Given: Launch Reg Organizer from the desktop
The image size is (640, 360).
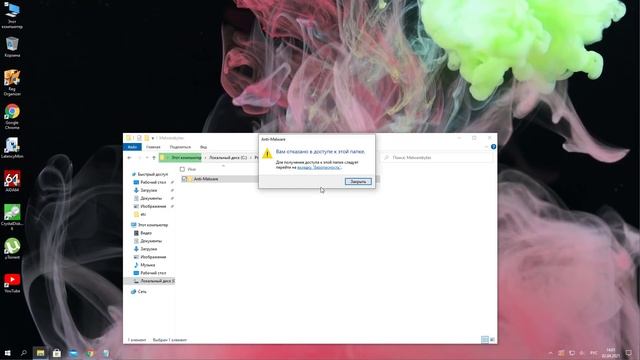Looking at the screenshot, I should [12, 83].
